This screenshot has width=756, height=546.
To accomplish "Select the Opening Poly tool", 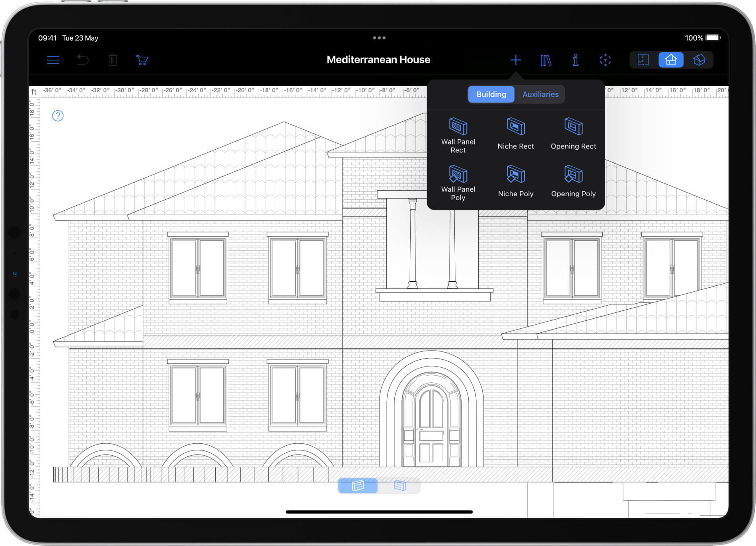I will pyautogui.click(x=573, y=181).
